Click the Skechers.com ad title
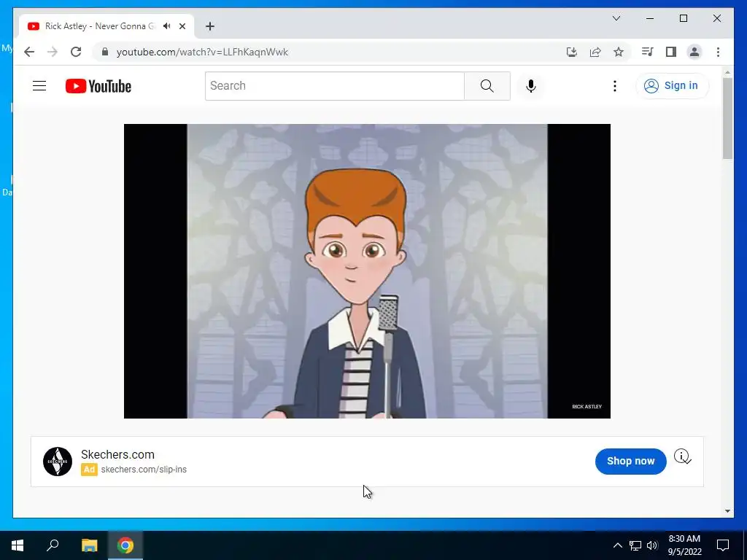Viewport: 747px width, 560px height. click(x=117, y=454)
